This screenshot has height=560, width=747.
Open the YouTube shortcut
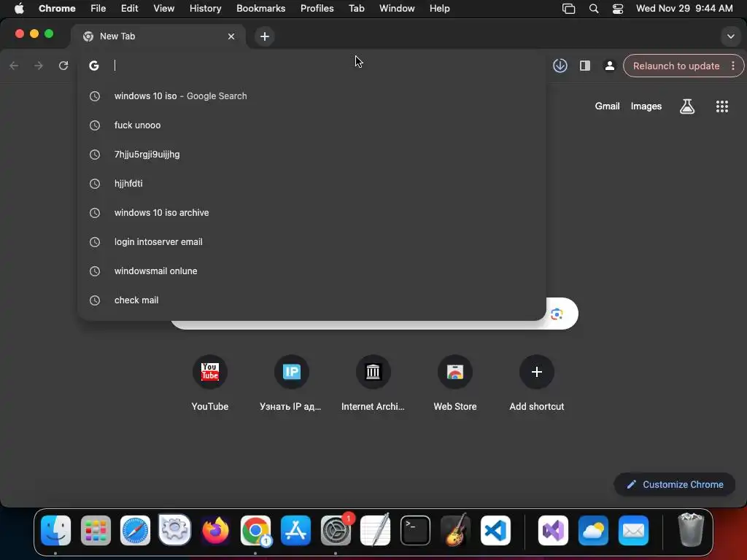[x=209, y=383]
